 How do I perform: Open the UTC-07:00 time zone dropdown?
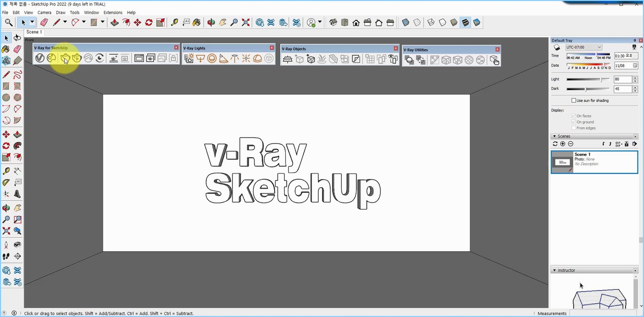click(x=583, y=47)
